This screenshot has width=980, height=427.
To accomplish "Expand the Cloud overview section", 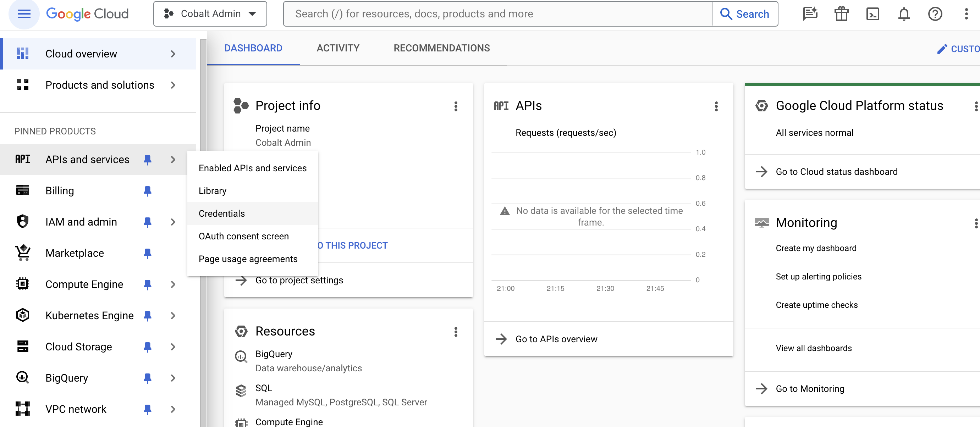I will point(174,54).
